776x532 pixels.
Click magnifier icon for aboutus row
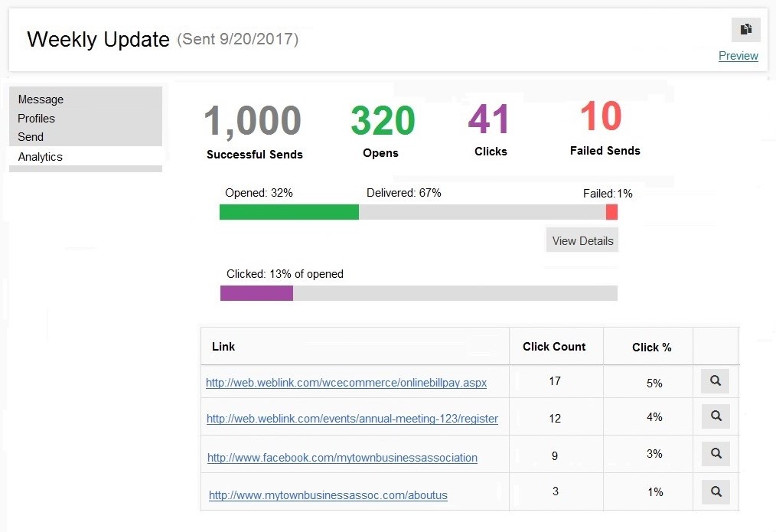(x=716, y=492)
